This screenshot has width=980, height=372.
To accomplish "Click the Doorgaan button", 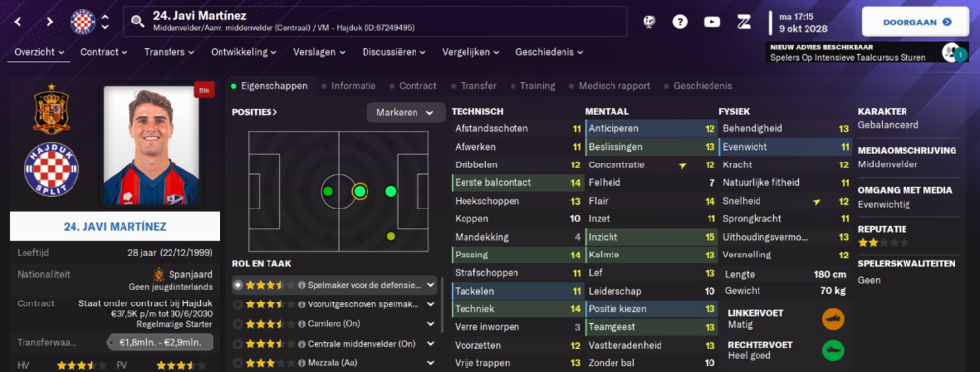I will coord(916,22).
